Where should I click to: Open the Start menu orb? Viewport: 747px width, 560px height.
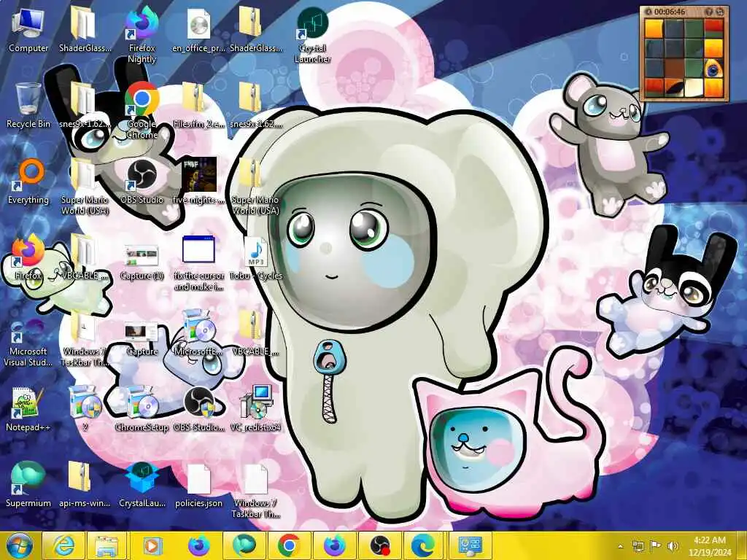[x=20, y=545]
